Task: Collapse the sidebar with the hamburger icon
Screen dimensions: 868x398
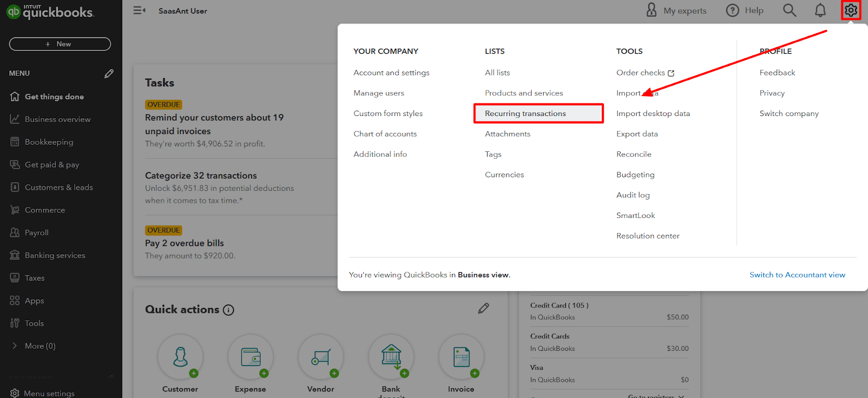Action: point(139,10)
